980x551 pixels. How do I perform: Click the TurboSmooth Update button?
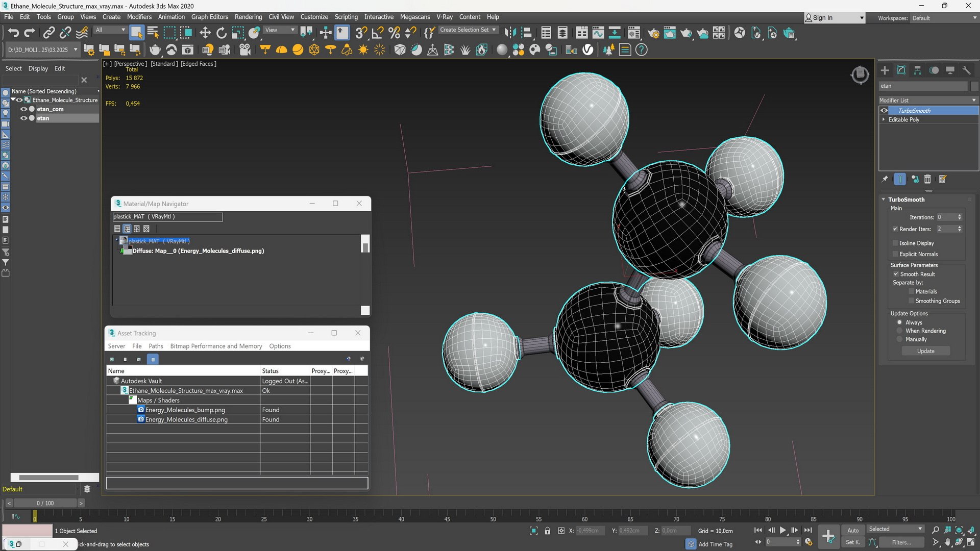[925, 351]
